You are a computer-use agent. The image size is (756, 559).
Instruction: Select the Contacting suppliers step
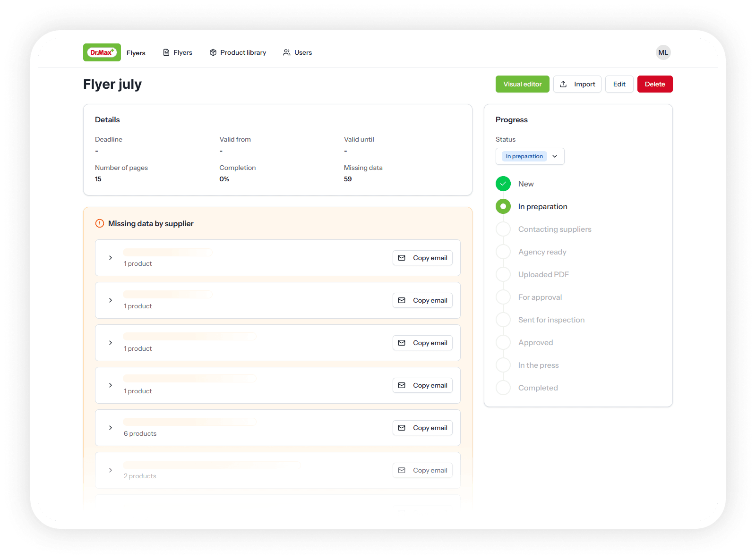coord(544,229)
